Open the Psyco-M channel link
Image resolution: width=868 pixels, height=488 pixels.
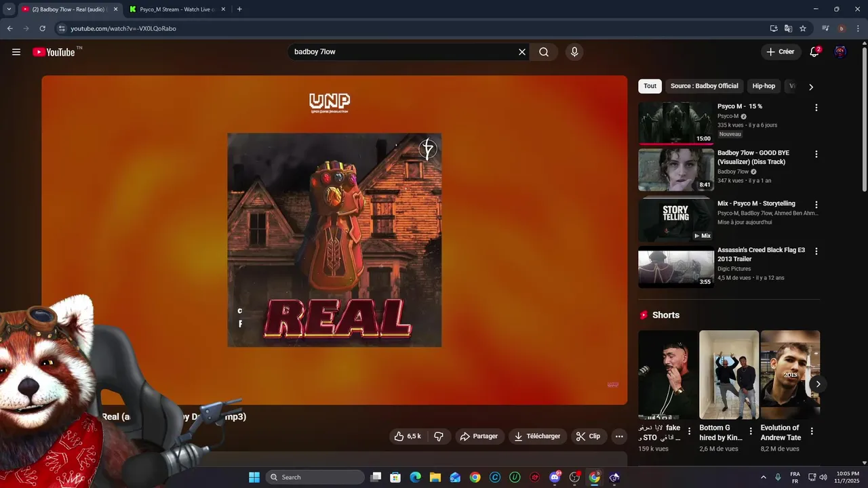(x=728, y=117)
